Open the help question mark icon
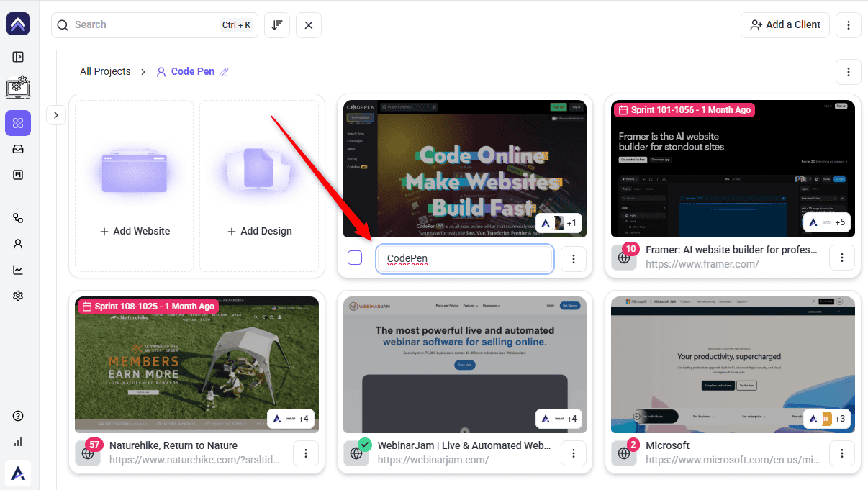The width and height of the screenshot is (868, 490). (x=18, y=416)
